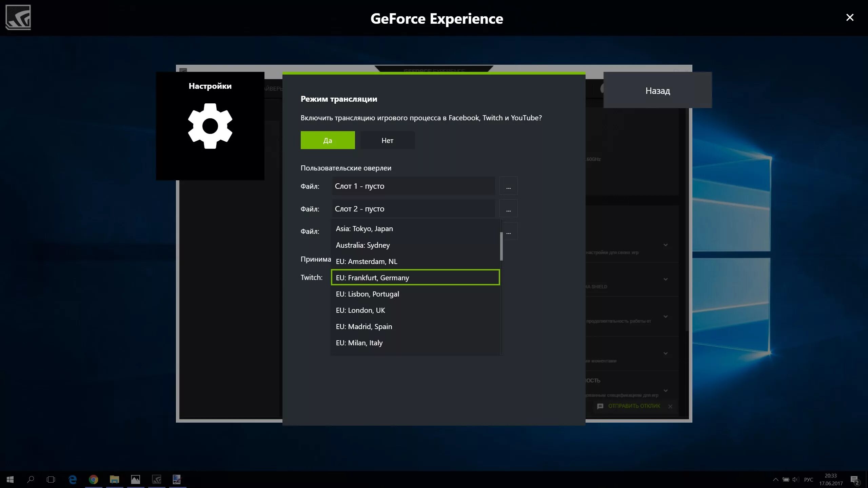The image size is (868, 488).
Task: Open Windows taskbar search
Action: (x=31, y=479)
